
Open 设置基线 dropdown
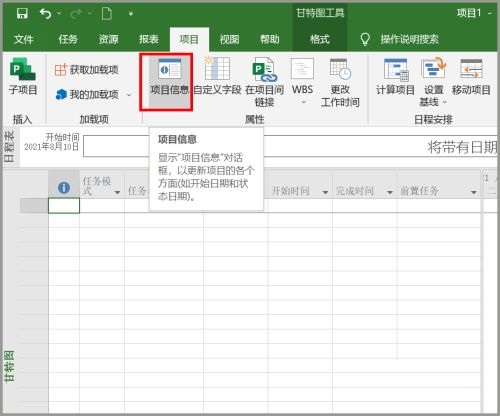pos(433,82)
